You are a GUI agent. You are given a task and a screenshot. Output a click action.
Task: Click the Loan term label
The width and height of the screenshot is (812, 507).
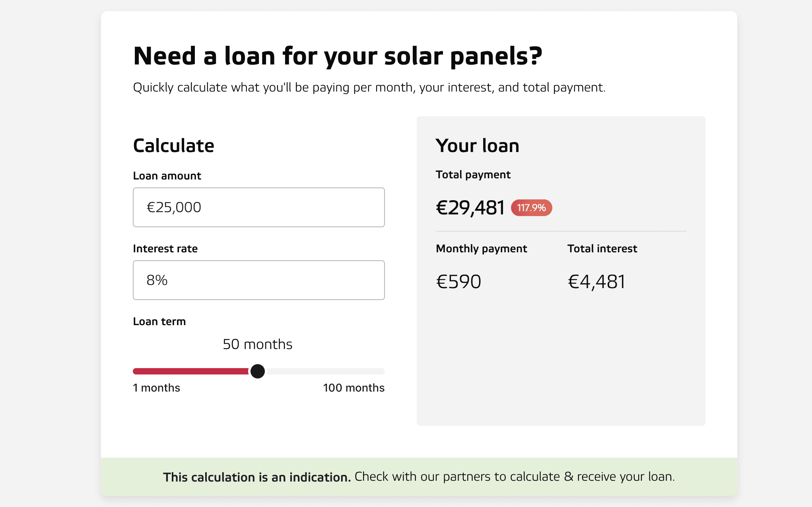click(x=159, y=322)
